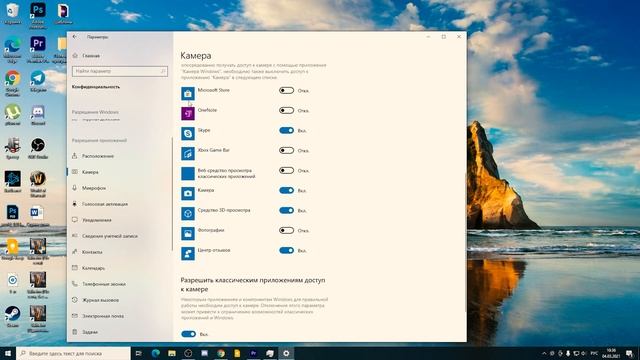Open the Google Chrome desktop shortcut
Screen dimensions: 640x360
coord(13,83)
